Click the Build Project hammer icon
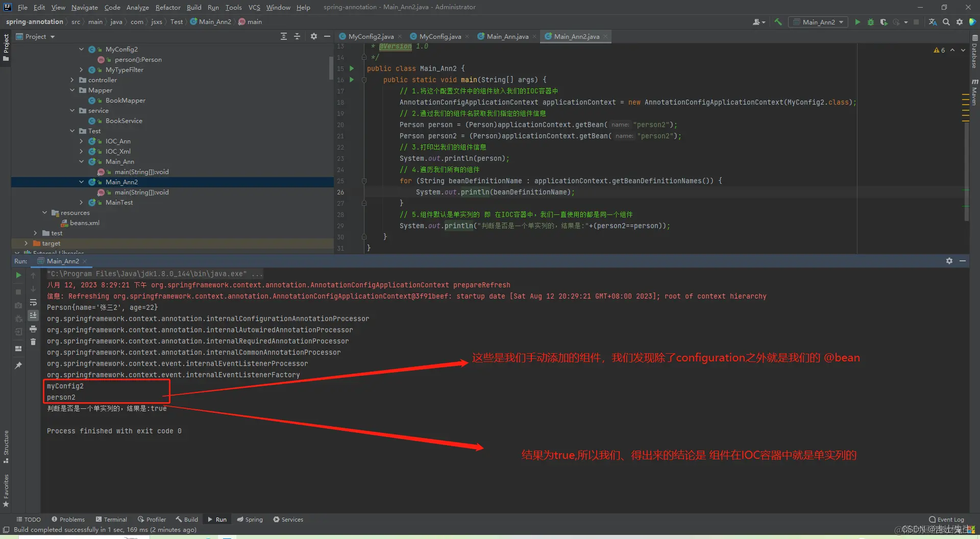980x539 pixels. pos(778,22)
